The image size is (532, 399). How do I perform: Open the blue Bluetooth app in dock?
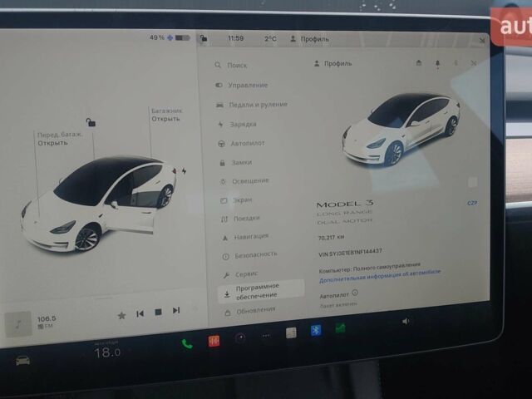pos(316,330)
